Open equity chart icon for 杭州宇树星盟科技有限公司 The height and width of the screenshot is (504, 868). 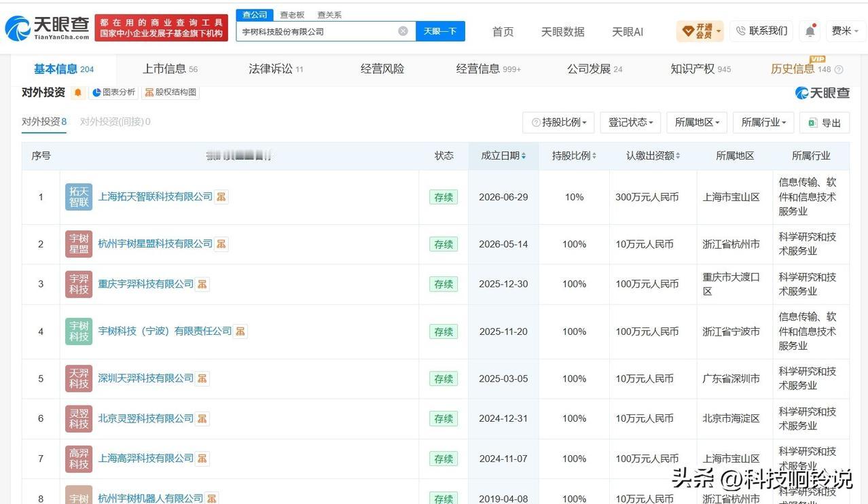point(221,244)
